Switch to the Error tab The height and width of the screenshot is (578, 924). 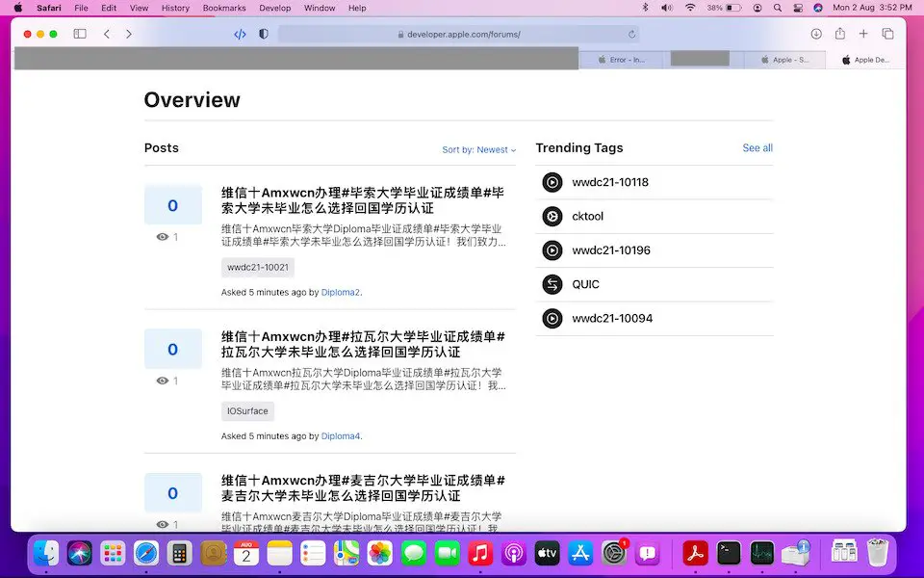pos(624,60)
